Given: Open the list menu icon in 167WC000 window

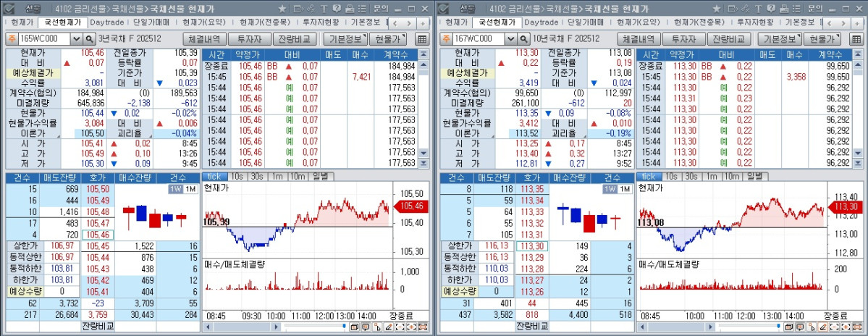Looking at the screenshot, I should click(796, 9).
